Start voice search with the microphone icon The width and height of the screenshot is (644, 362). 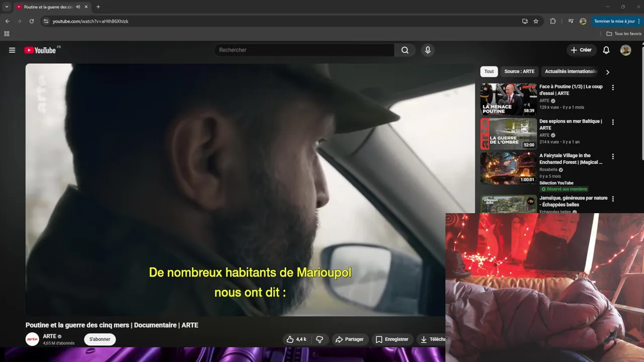428,50
